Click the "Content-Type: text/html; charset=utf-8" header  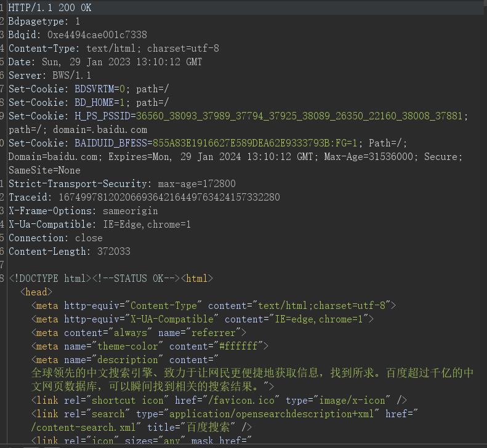coord(114,49)
